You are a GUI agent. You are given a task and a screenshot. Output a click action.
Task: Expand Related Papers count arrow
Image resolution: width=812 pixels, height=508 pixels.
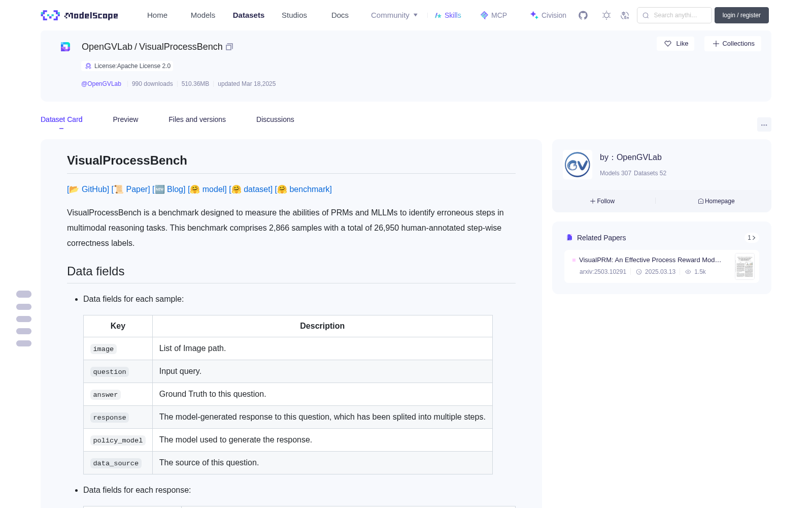pos(752,238)
